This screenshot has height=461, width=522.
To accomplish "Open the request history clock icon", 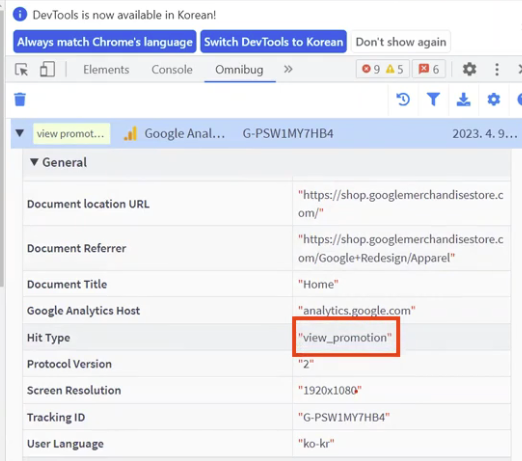I will pyautogui.click(x=403, y=99).
